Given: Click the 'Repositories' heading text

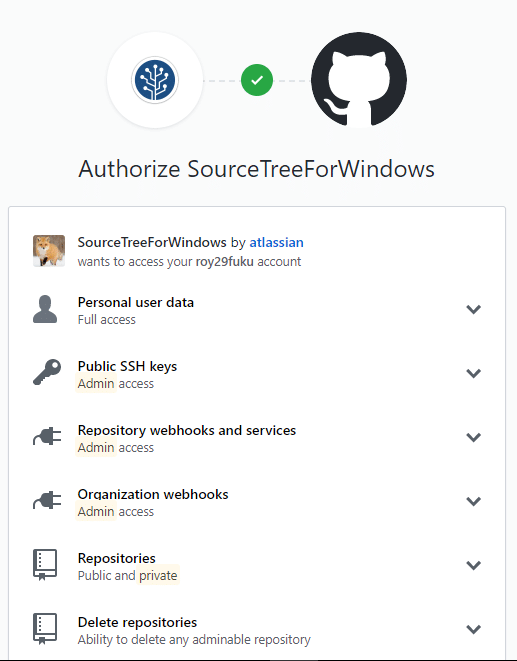Looking at the screenshot, I should pyautogui.click(x=117, y=558).
